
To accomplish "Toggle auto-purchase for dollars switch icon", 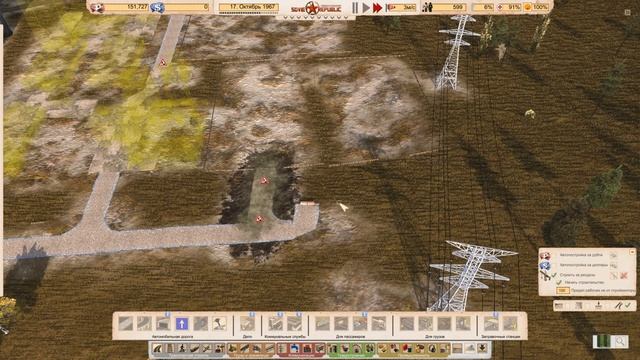I will (613, 266).
